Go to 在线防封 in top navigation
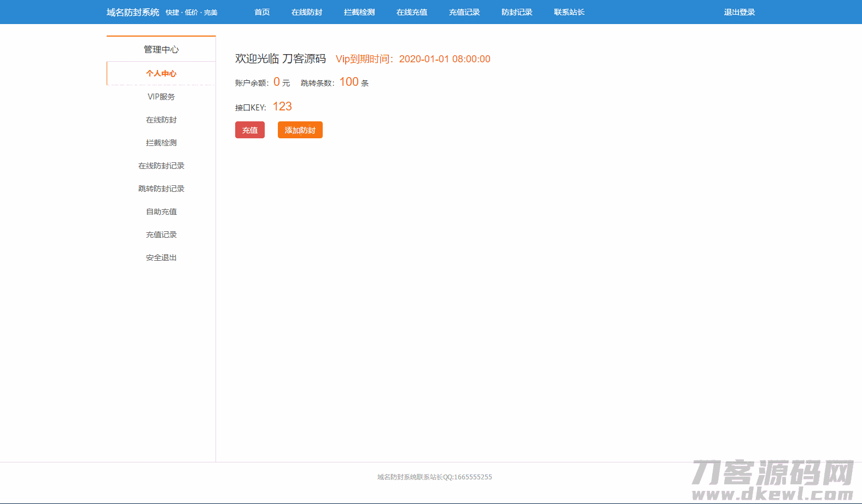The height and width of the screenshot is (504, 862). [x=307, y=12]
